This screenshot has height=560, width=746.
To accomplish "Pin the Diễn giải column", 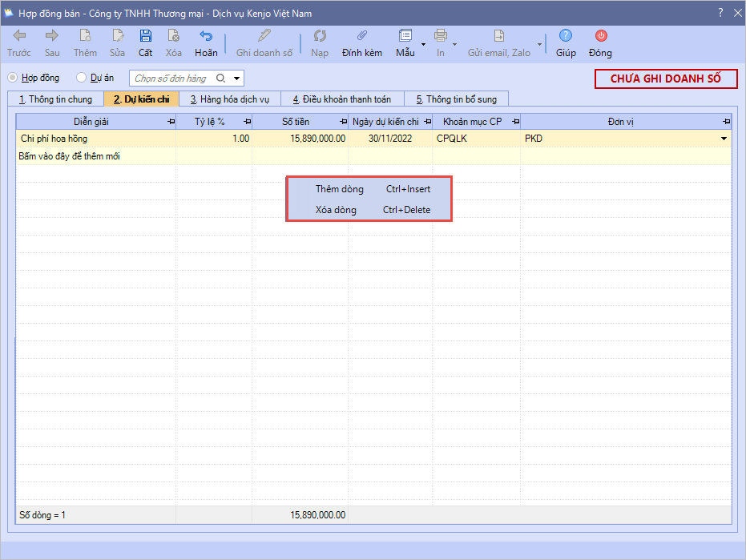I will coord(171,122).
